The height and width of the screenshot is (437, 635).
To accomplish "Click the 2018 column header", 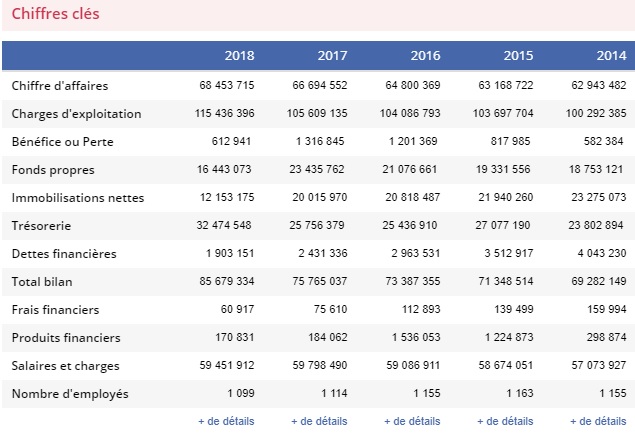I will [239, 55].
